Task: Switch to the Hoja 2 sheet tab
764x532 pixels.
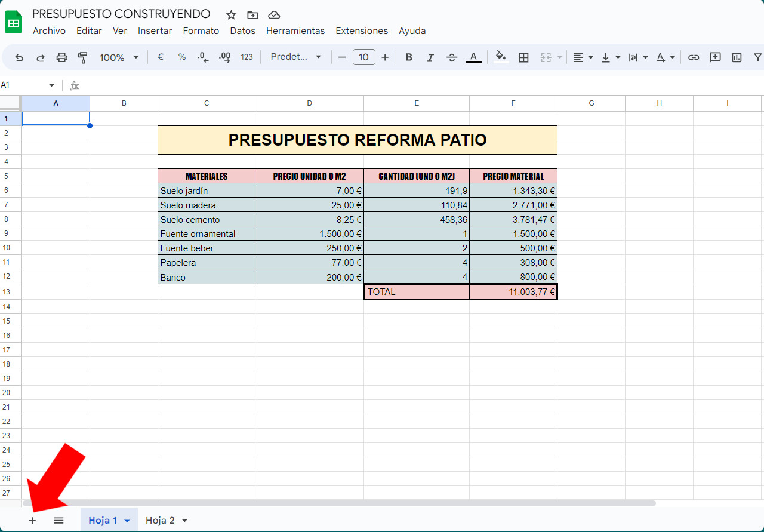Action: click(160, 521)
